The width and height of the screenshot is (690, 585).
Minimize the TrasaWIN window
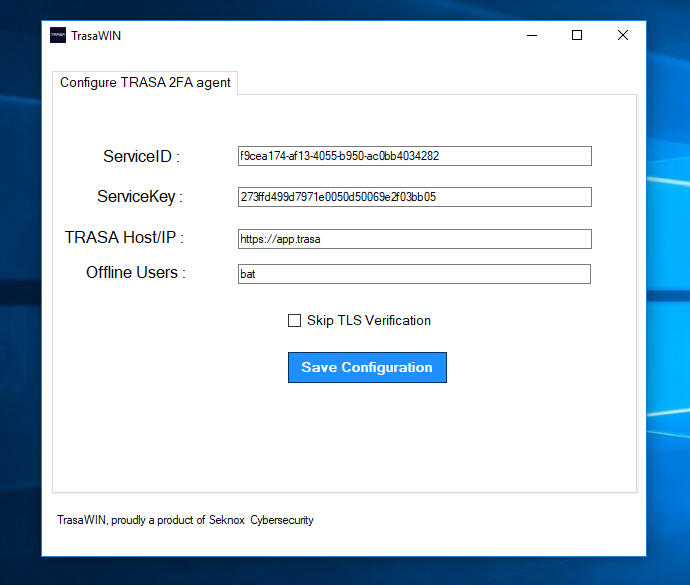coord(532,35)
